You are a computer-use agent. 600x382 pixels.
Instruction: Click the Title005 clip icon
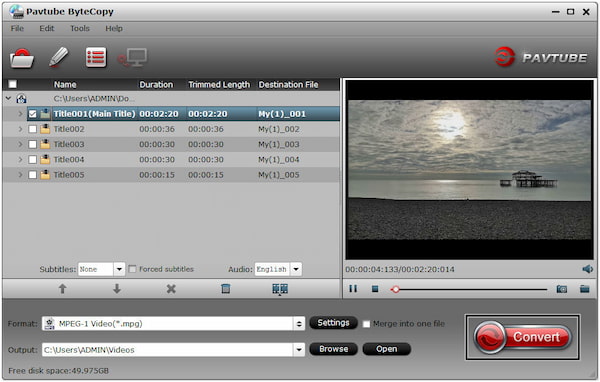[45, 175]
